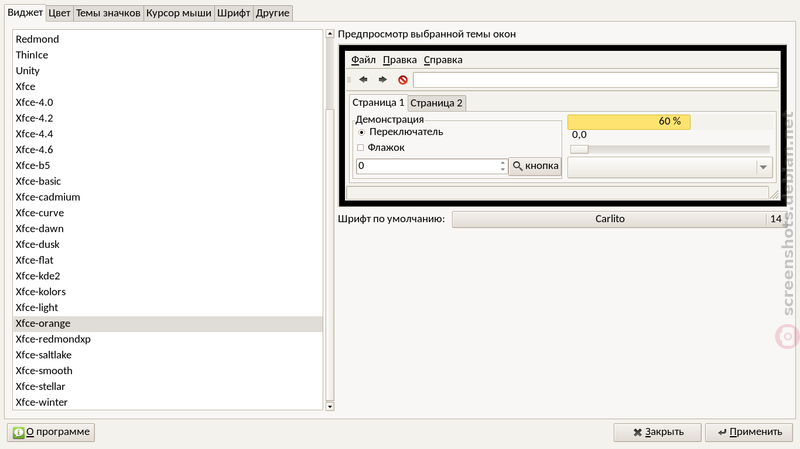
Task: Open the Справка menu in the preview
Action: click(x=443, y=60)
